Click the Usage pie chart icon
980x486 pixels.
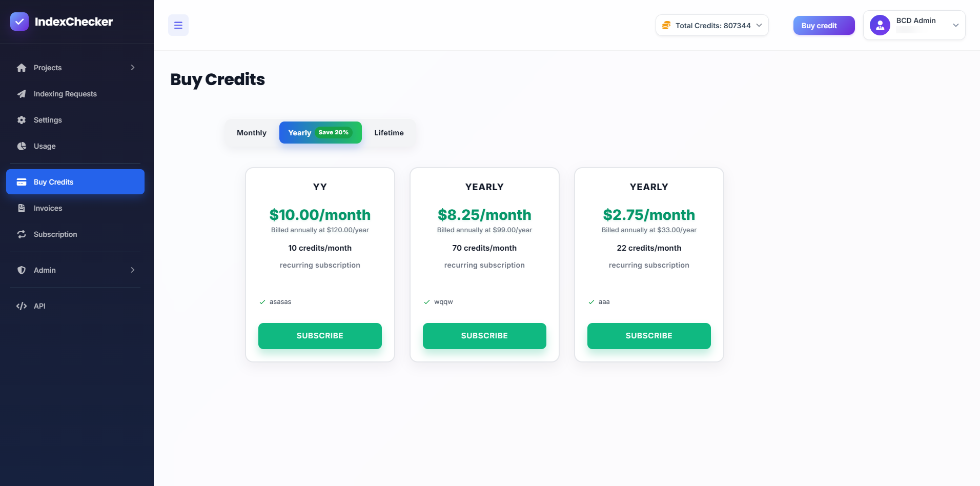22,146
